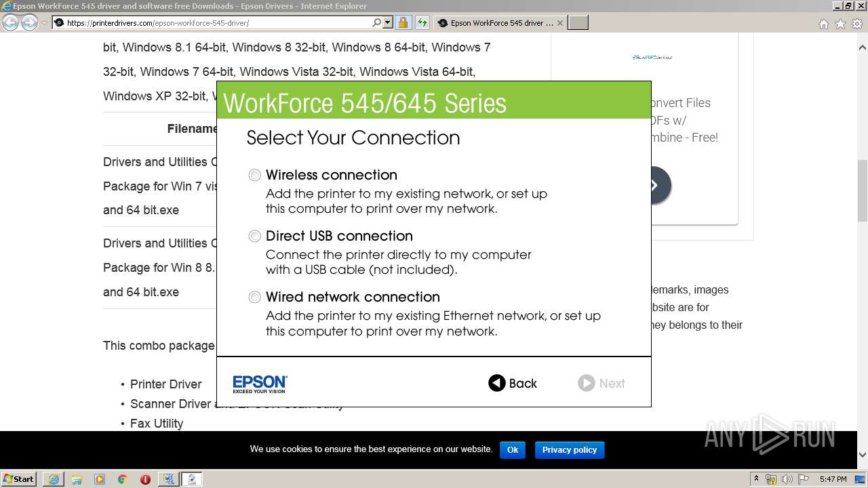
Task: Click the browser forward arrow
Action: 29,22
